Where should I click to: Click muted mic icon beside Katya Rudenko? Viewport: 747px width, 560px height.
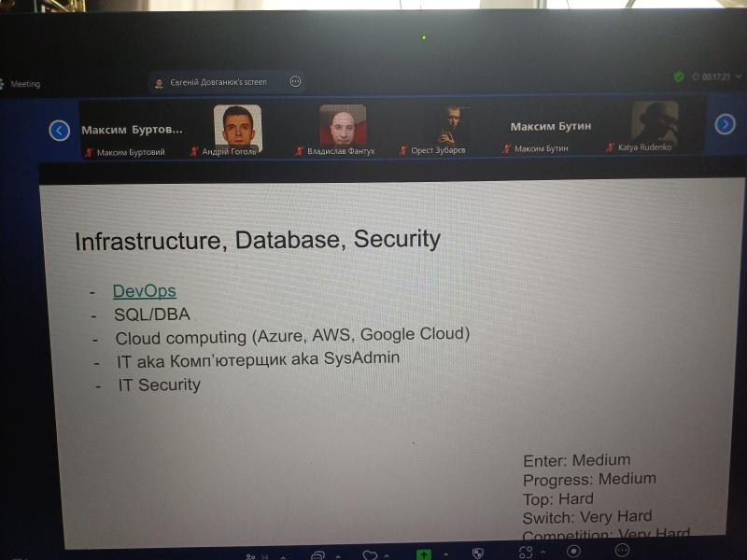[610, 147]
